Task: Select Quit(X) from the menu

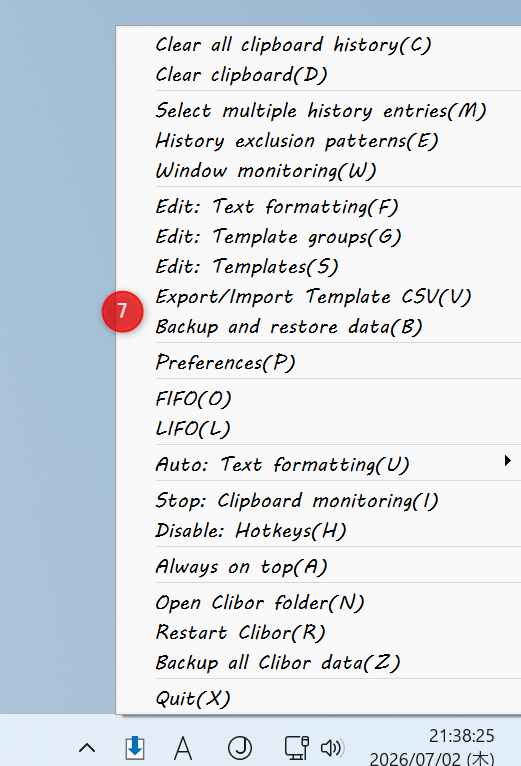Action: pyautogui.click(x=319, y=699)
